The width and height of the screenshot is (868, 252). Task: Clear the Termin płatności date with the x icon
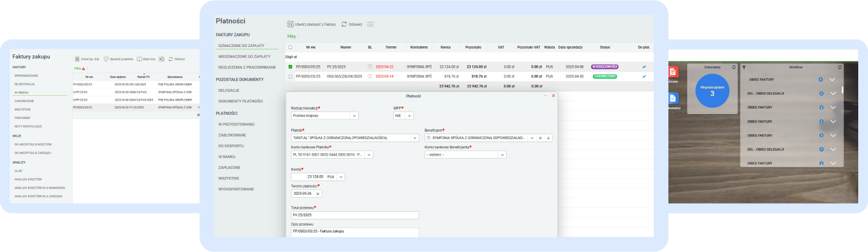coord(317,193)
